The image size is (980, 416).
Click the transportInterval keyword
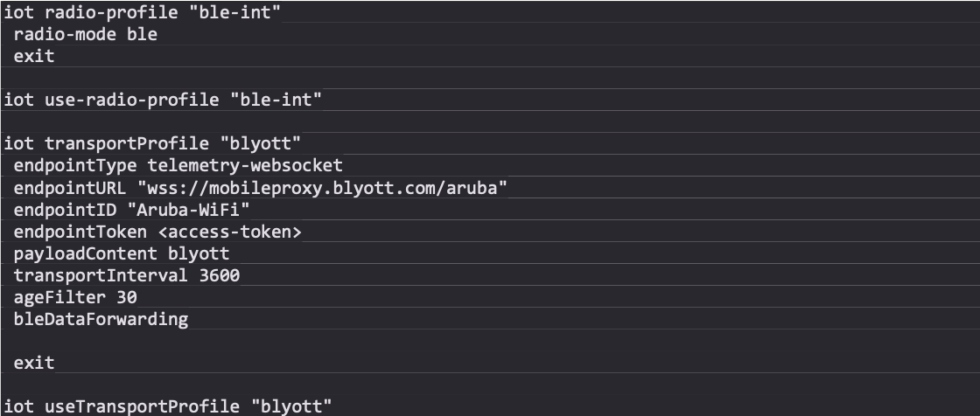click(95, 275)
